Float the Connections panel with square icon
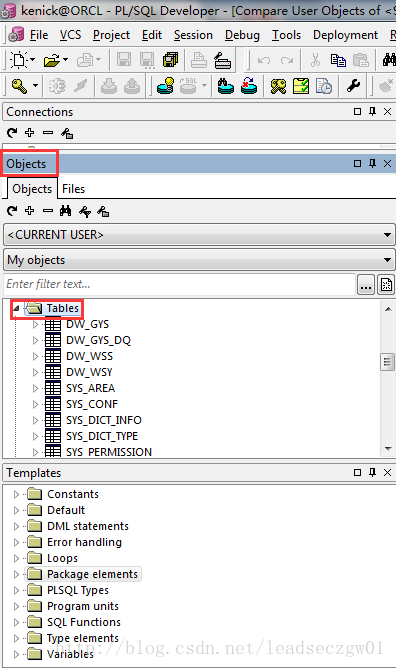The height and width of the screenshot is (668, 396). click(x=358, y=112)
